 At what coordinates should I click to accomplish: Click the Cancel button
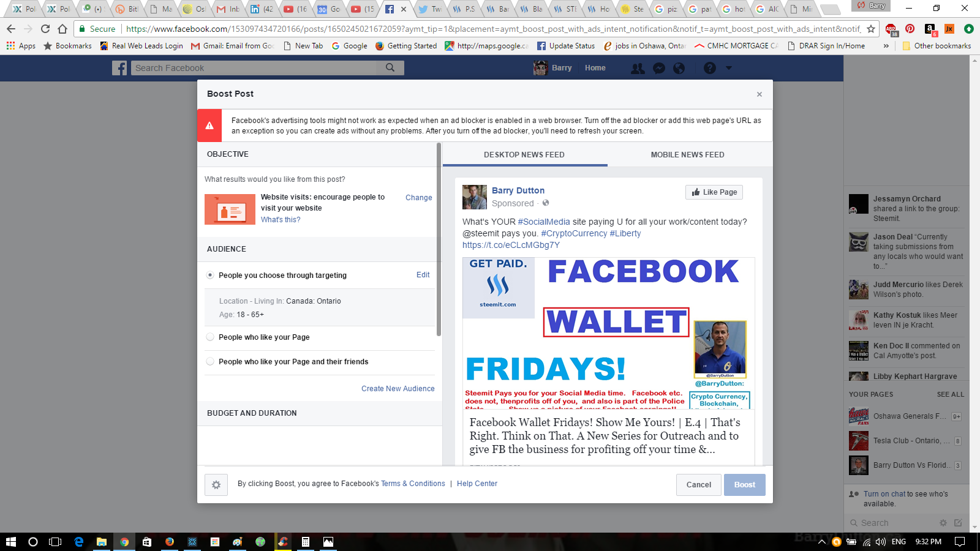tap(699, 485)
